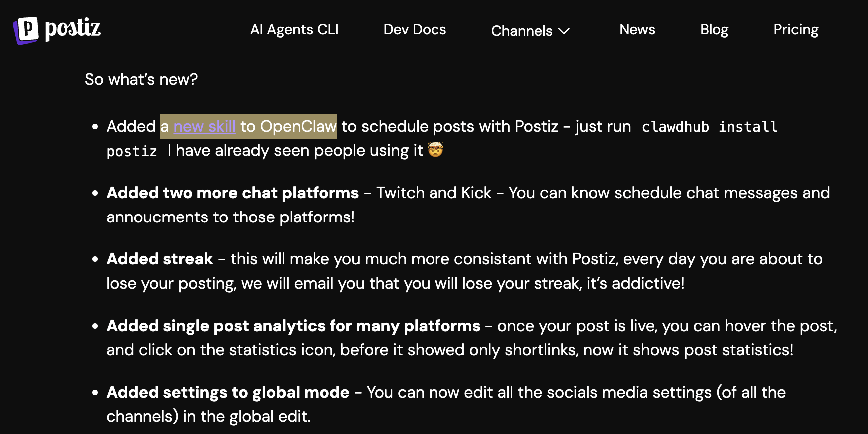The image size is (868, 434).
Task: Click 'channels) in the global edit.' text
Action: click(x=209, y=416)
